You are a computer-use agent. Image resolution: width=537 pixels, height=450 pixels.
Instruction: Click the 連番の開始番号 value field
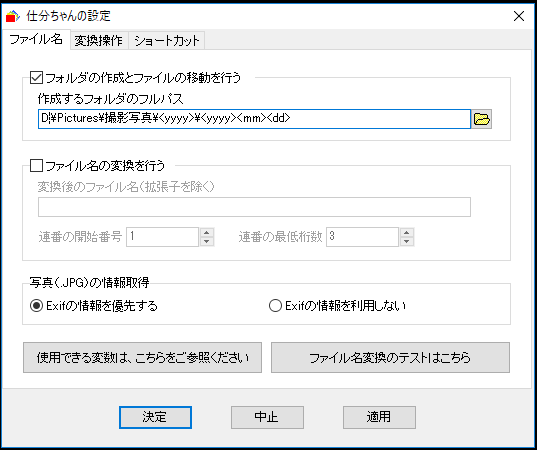[162, 237]
